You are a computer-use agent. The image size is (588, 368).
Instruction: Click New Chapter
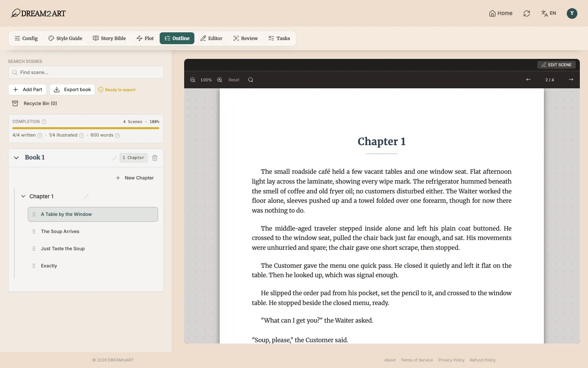[x=135, y=178]
